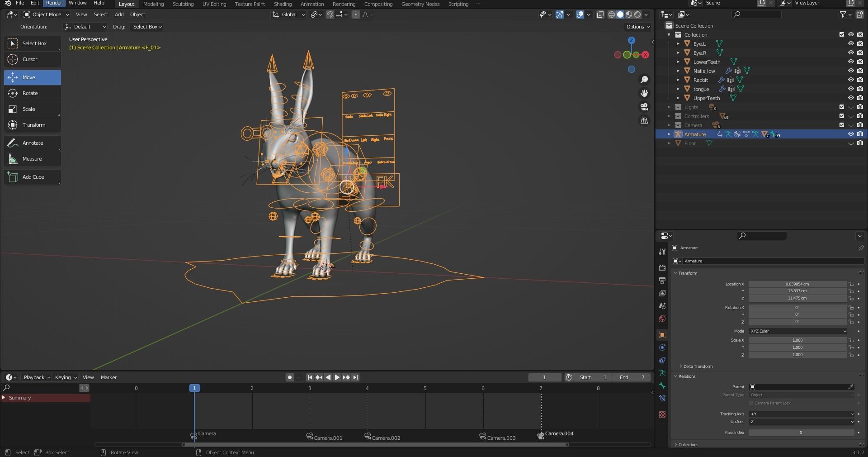Switch to orthographic view grid icon
Screen dimensions: 868x457
[x=644, y=121]
